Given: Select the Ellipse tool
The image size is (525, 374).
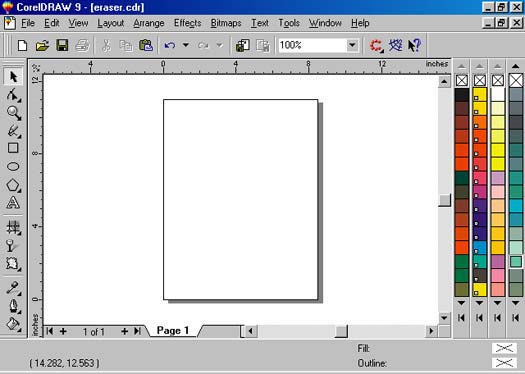Looking at the screenshot, I should pyautogui.click(x=13, y=166).
